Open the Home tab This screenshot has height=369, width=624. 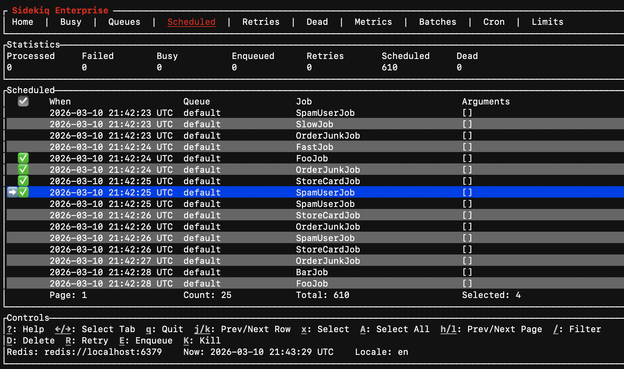pyautogui.click(x=22, y=22)
